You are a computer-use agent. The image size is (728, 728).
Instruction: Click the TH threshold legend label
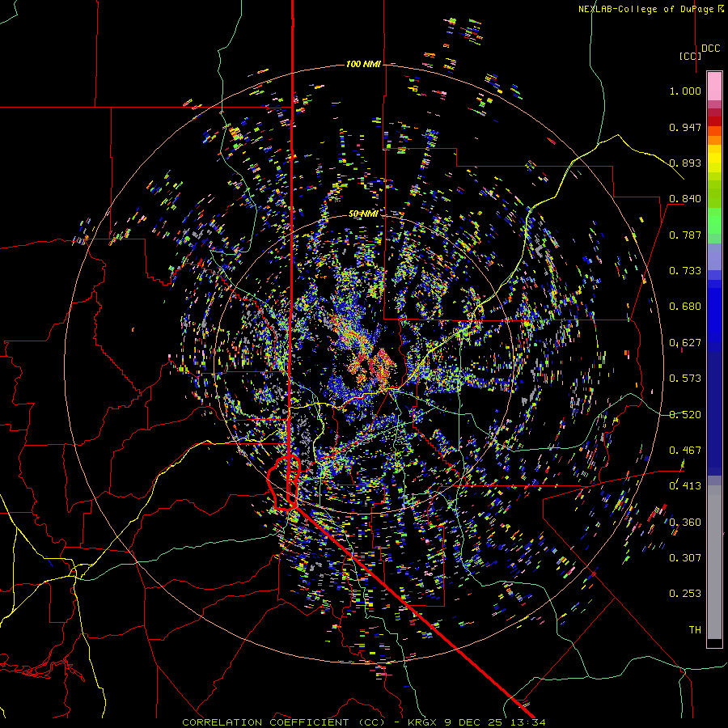coord(695,630)
